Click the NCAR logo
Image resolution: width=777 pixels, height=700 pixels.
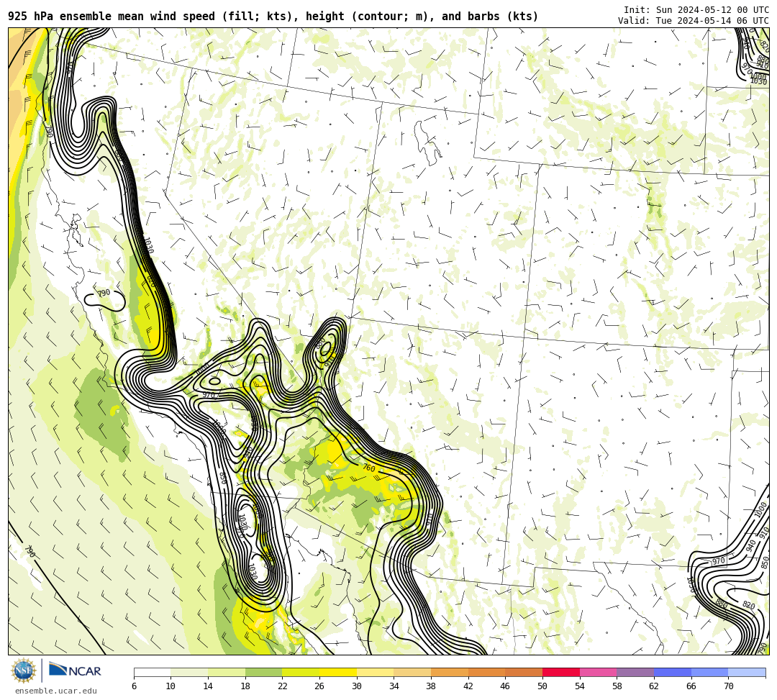75,671
